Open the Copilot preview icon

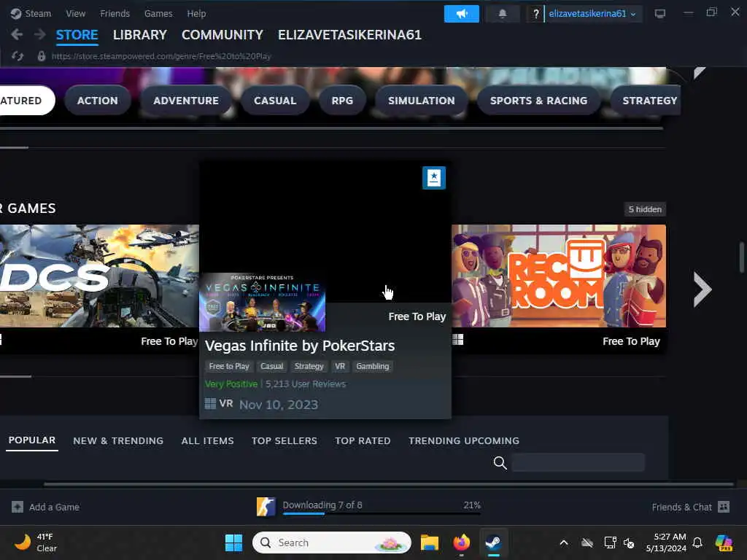pos(724,542)
